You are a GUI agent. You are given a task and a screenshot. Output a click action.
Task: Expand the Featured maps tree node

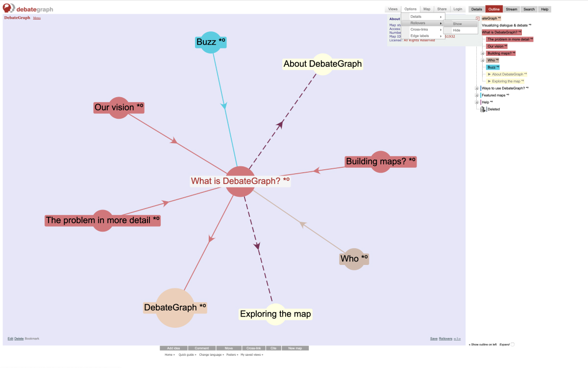(x=477, y=95)
